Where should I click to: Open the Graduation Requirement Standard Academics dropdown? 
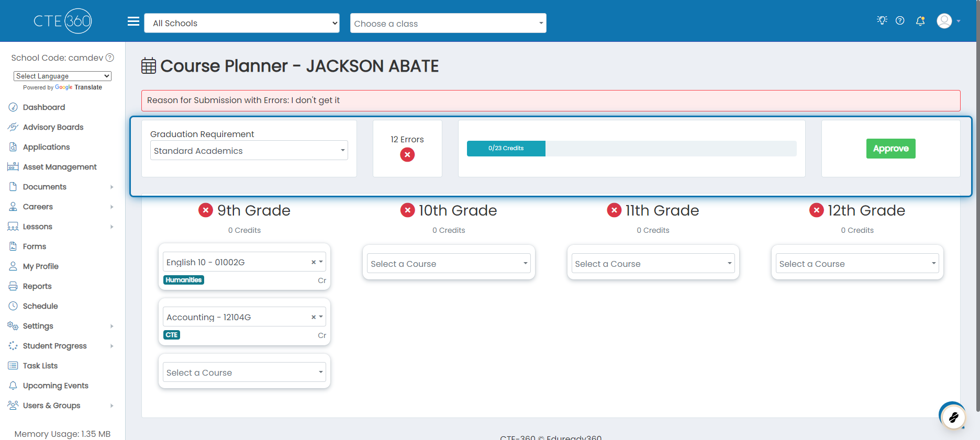point(249,151)
